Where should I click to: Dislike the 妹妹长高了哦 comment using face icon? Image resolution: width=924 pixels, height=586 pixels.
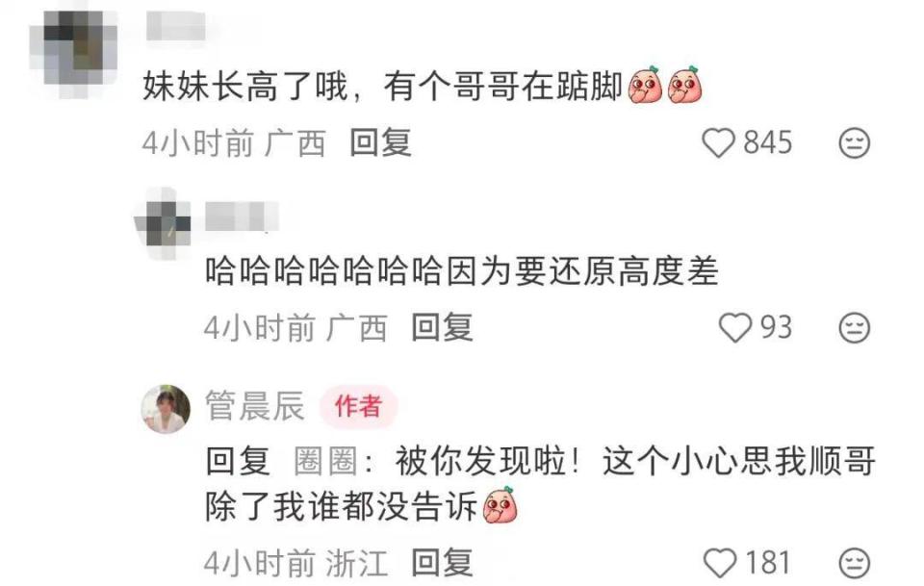click(854, 143)
